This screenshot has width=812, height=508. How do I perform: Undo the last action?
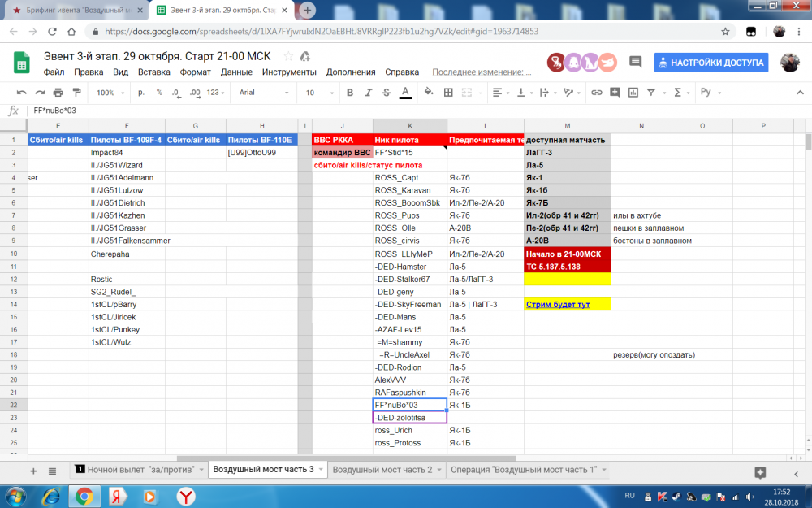tap(22, 92)
